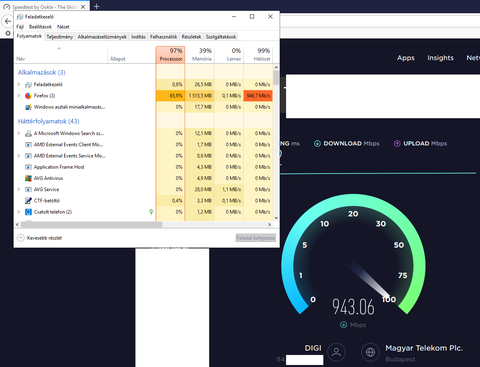
Task: Click the sort arrow above Név column
Action: tap(59, 49)
